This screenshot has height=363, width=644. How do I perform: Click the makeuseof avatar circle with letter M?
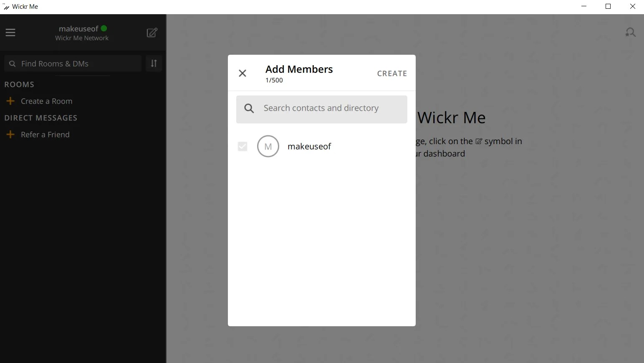268,146
